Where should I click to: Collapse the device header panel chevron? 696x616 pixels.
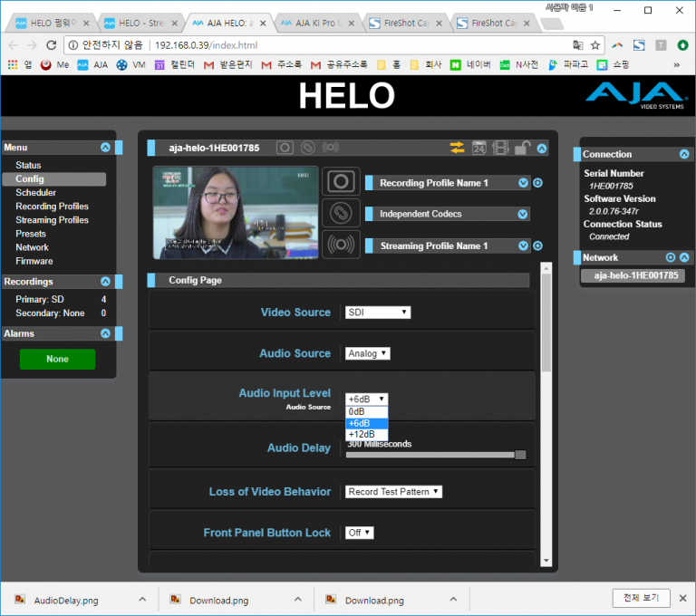pyautogui.click(x=542, y=149)
